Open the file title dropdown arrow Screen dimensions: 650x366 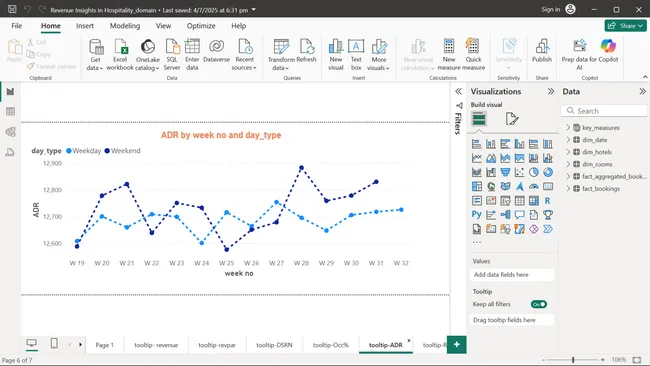254,10
